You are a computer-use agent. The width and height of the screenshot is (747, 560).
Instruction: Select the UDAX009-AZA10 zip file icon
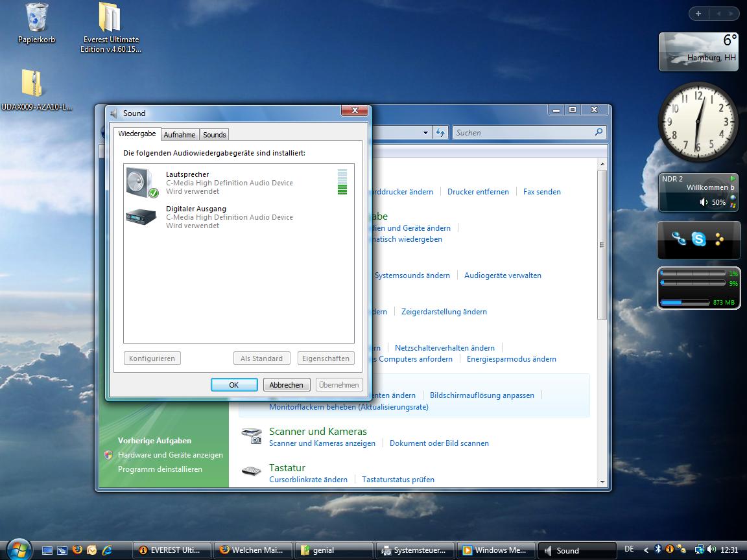(32, 84)
